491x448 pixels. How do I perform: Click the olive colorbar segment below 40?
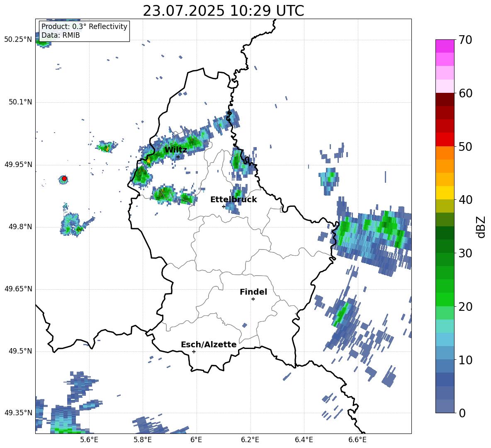(445, 206)
